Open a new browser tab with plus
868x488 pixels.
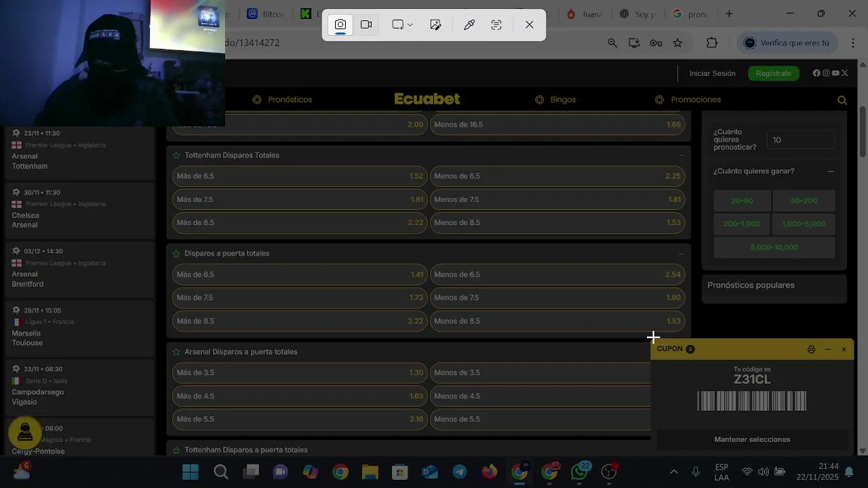pyautogui.click(x=729, y=14)
